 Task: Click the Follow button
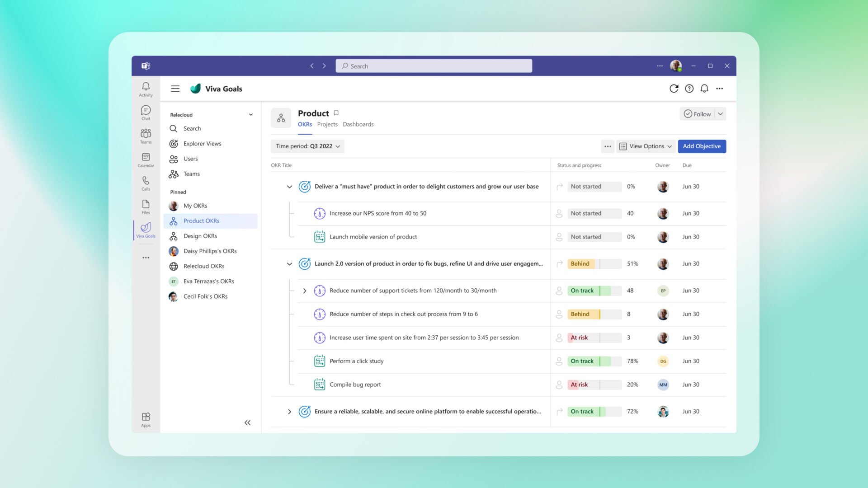point(697,114)
